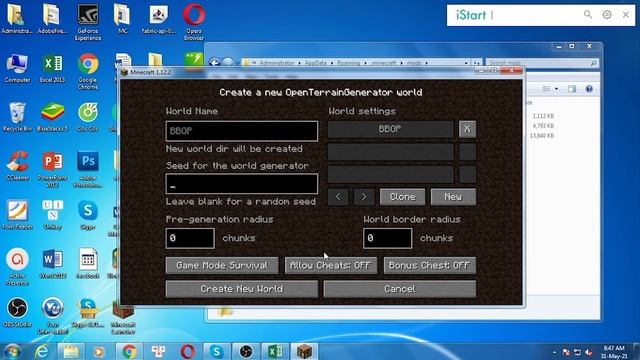Click the taskbar clock
Image resolution: width=640 pixels, height=360 pixels.
[x=614, y=352]
